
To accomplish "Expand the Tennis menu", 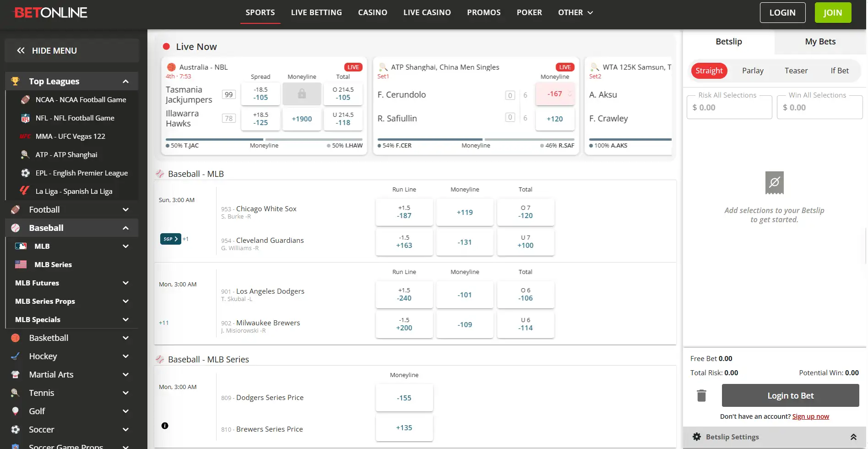I will coord(125,393).
